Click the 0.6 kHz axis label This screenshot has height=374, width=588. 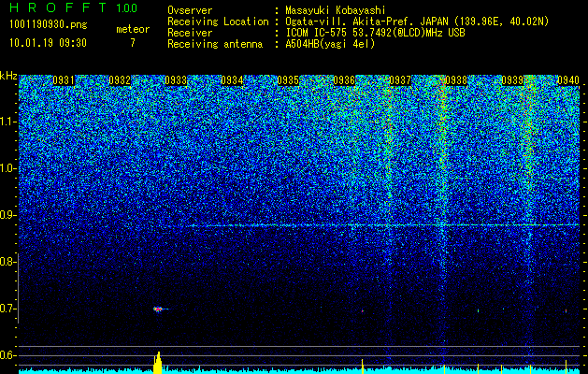click(7, 355)
